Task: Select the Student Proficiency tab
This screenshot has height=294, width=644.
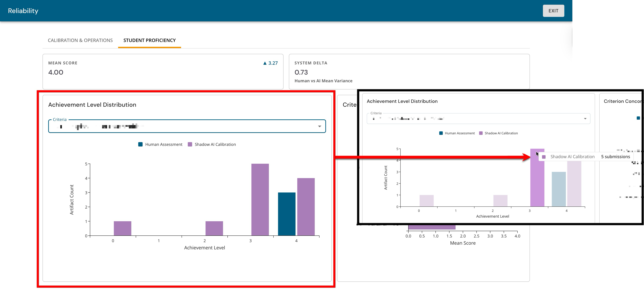Action: point(149,40)
